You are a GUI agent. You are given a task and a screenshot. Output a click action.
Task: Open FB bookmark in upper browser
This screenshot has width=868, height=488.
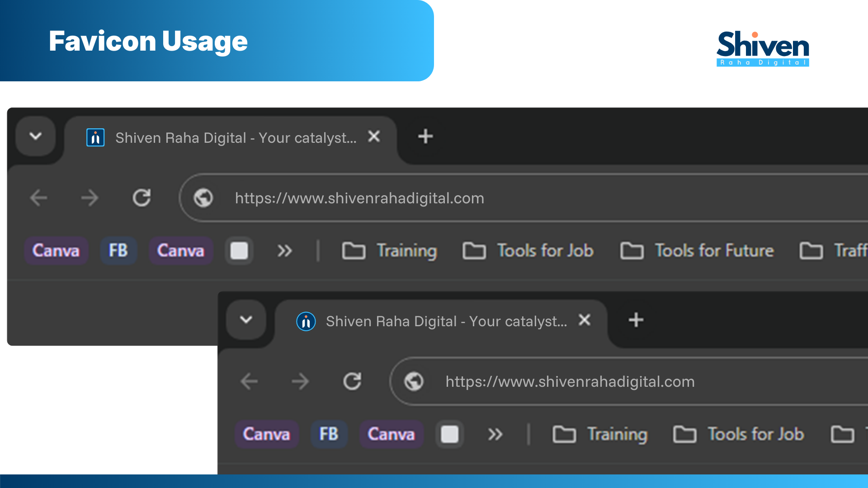click(118, 251)
